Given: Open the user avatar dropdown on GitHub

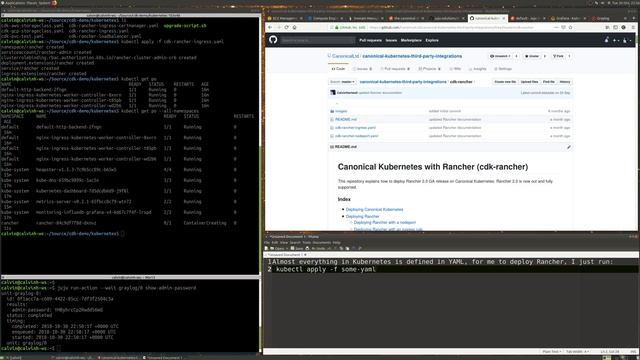Looking at the screenshot, I should pos(627,40).
